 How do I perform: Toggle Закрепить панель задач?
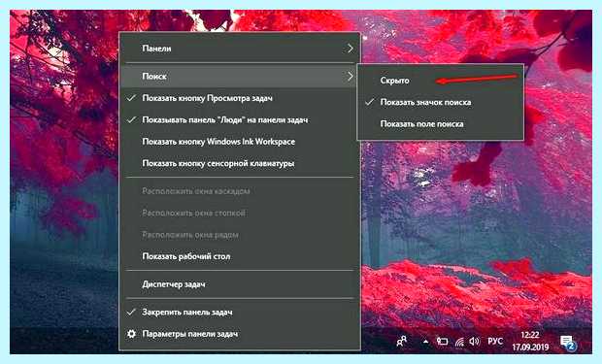240,313
